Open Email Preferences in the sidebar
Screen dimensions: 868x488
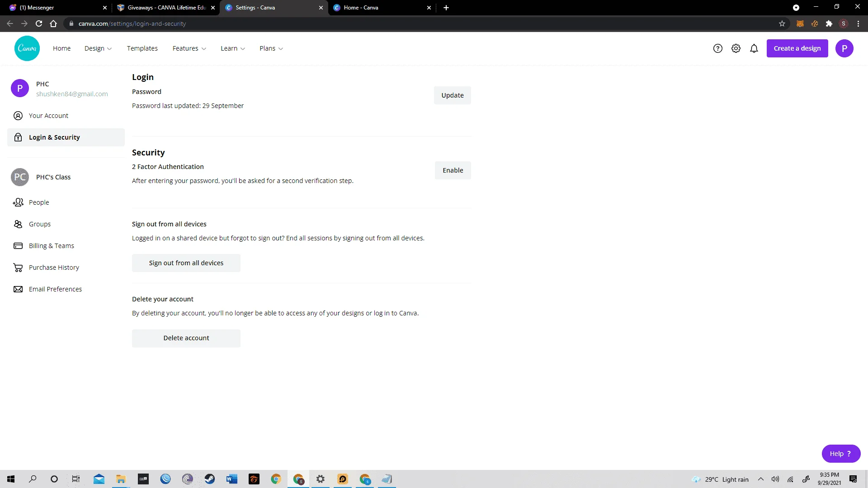click(66, 289)
